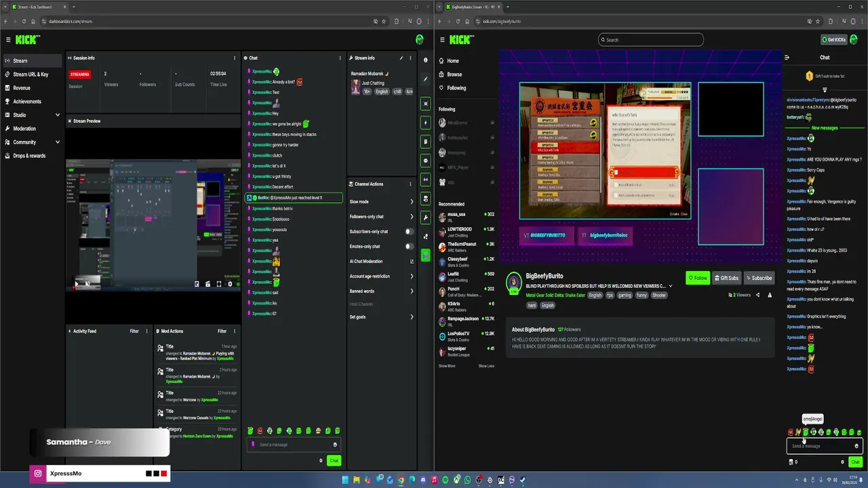The image size is (868, 488).
Task: Go to Revenue in dashboard sidebar
Action: tap(32, 88)
